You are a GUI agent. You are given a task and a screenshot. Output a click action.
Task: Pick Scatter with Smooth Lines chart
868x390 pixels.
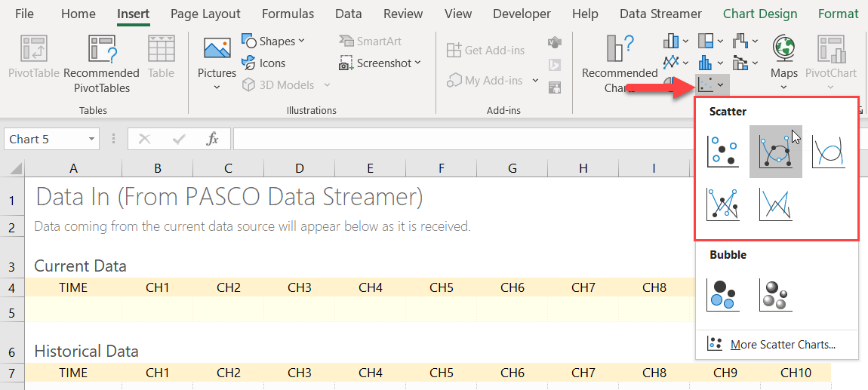tap(827, 152)
